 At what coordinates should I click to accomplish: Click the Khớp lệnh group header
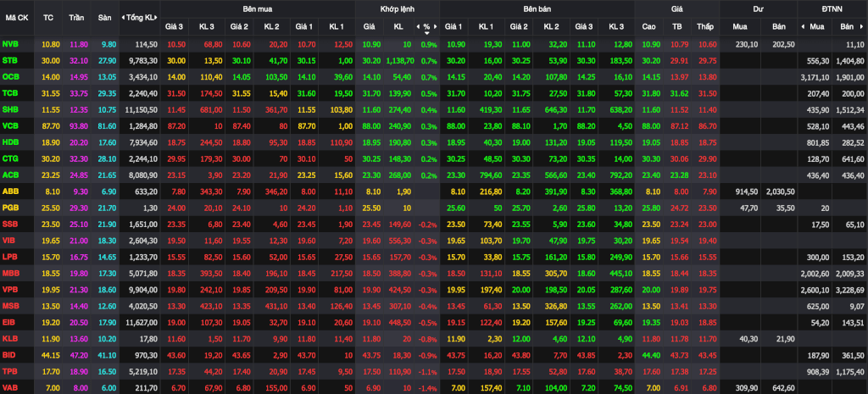[x=398, y=9]
